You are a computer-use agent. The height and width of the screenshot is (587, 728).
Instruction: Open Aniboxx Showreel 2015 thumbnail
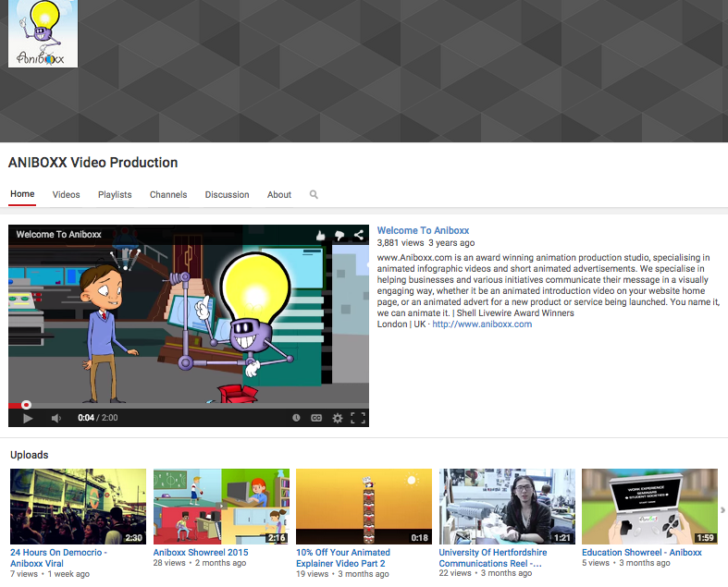point(221,507)
